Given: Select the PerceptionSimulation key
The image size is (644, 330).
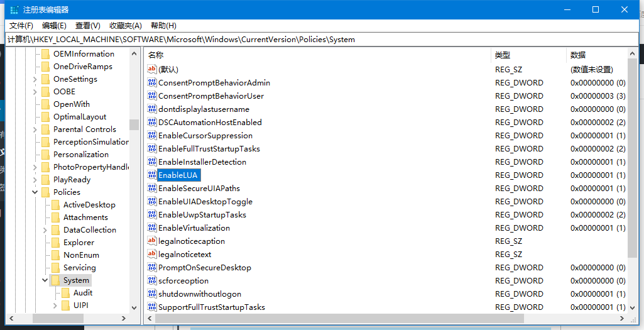Looking at the screenshot, I should point(90,142).
